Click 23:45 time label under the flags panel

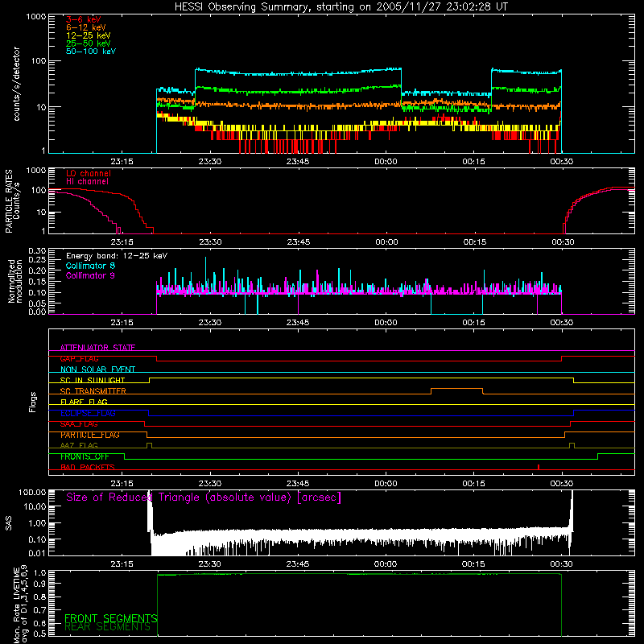298,484
